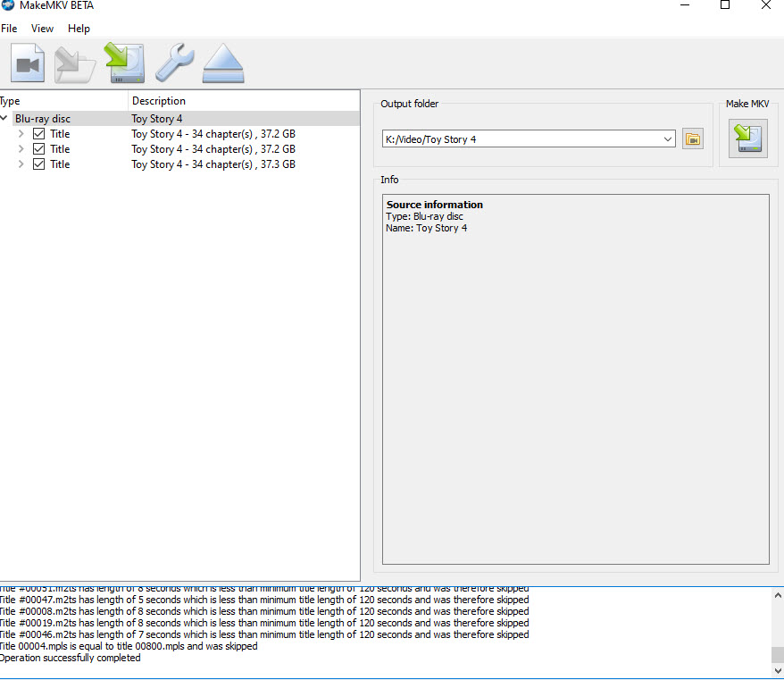Click 'Source information' heading in Info
This screenshot has height=680, width=784.
pos(435,205)
